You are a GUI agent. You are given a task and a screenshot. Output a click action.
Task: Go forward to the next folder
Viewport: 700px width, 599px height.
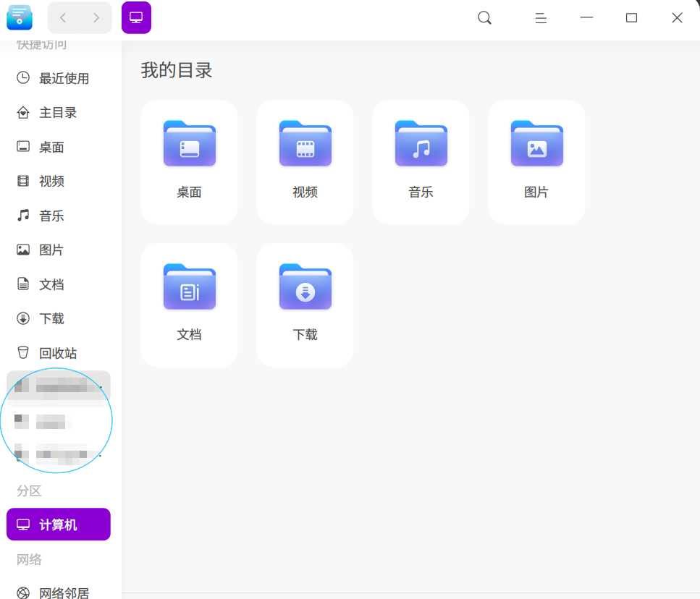pos(96,18)
